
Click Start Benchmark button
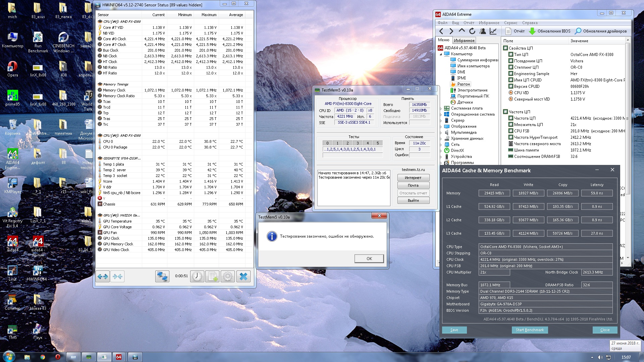tap(530, 330)
